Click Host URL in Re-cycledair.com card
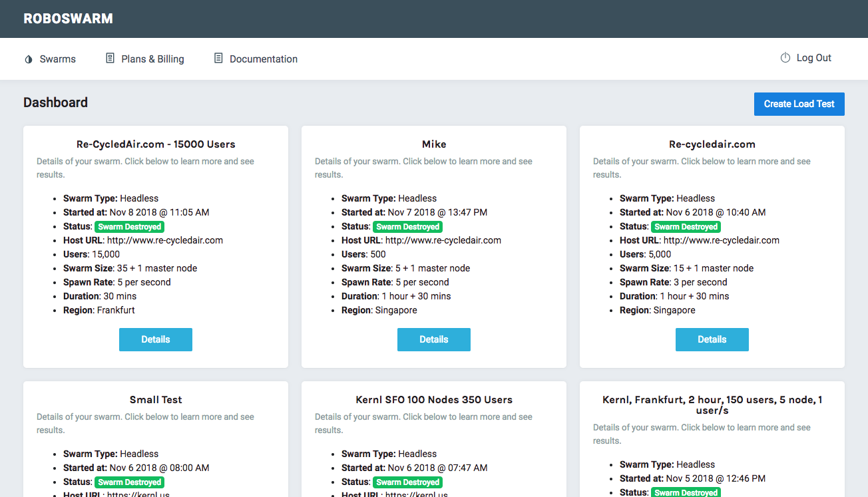This screenshot has height=497, width=868. (700, 240)
